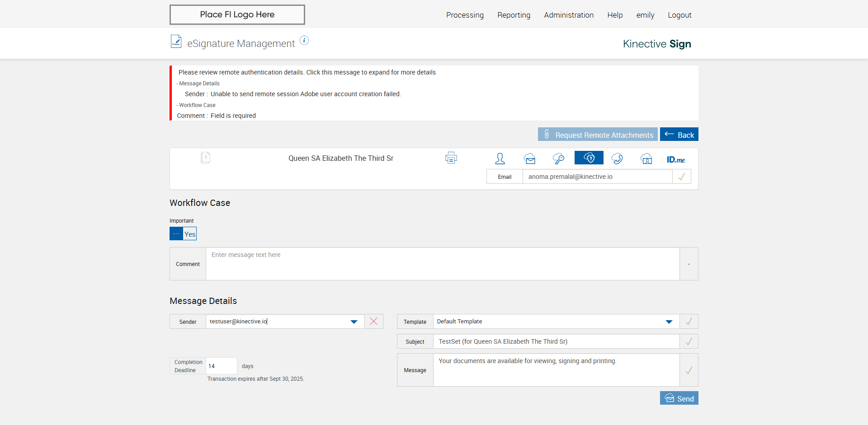Choose the cloud email authentication icon
Screen dimensions: 868x425
pos(529,159)
